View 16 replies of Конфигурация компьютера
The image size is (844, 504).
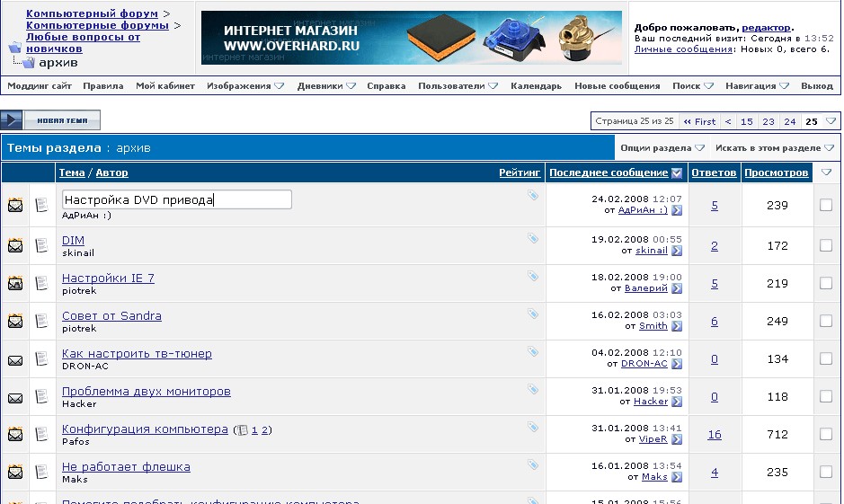715,435
